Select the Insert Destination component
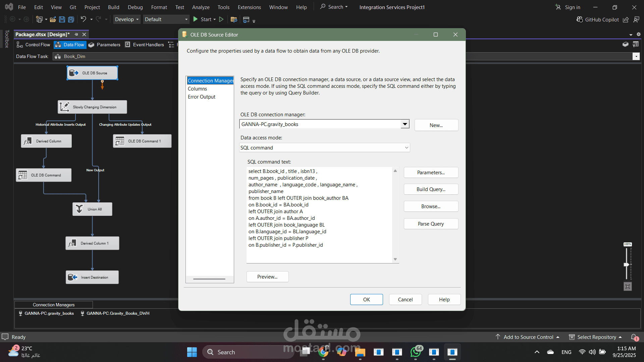 [x=92, y=277]
